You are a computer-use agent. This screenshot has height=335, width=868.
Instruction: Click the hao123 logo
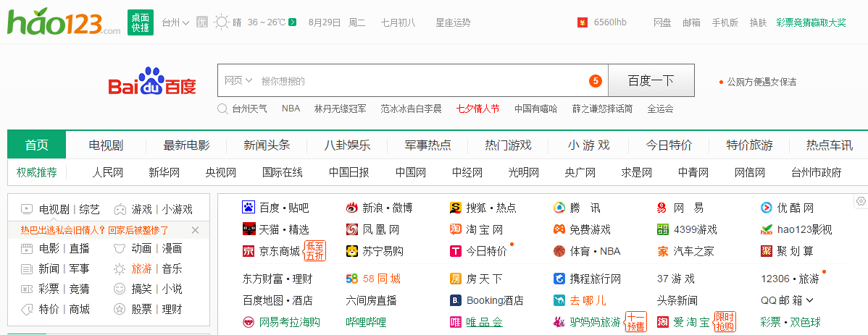pos(64,22)
